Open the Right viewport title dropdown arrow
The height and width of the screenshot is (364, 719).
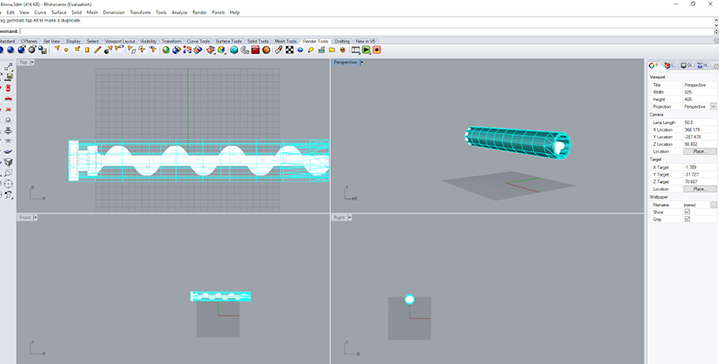click(349, 217)
